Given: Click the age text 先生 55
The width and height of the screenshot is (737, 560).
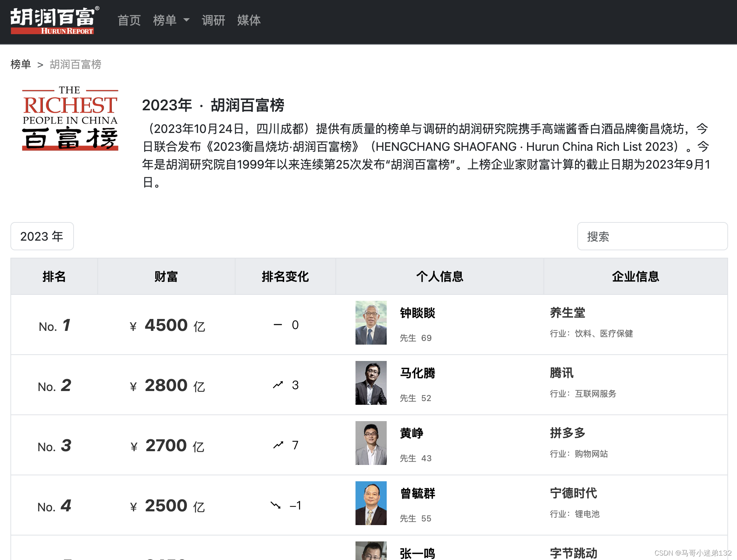Looking at the screenshot, I should [x=416, y=518].
